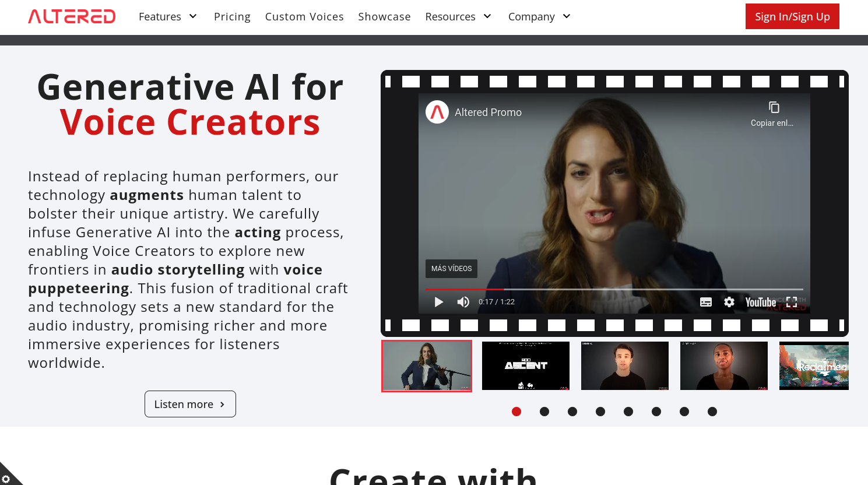The height and width of the screenshot is (485, 868).
Task: Click the Listen more button
Action: click(190, 404)
